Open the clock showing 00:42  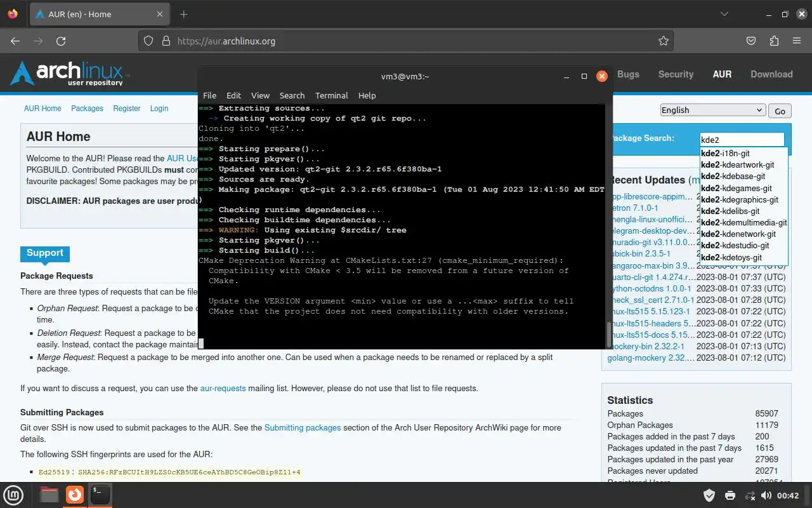(x=788, y=495)
